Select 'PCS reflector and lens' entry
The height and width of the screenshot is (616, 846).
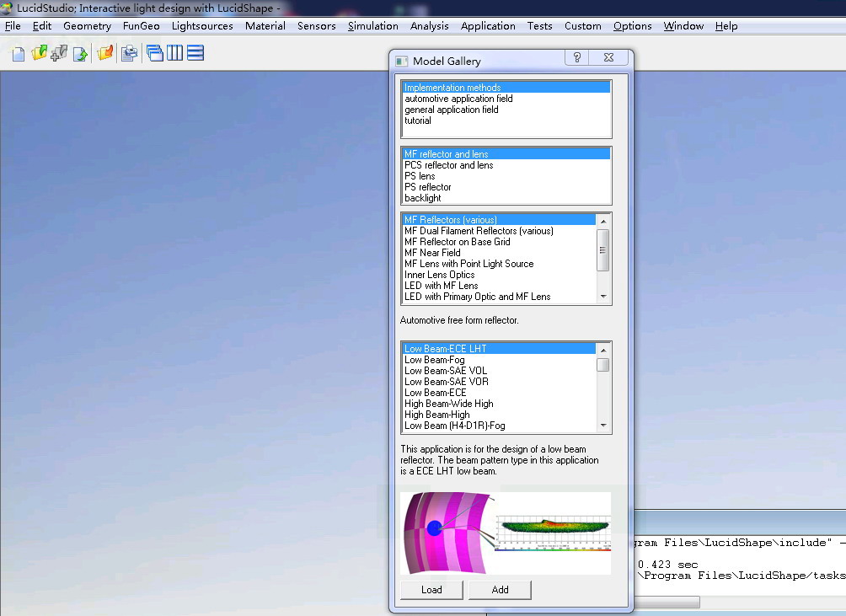pos(506,165)
